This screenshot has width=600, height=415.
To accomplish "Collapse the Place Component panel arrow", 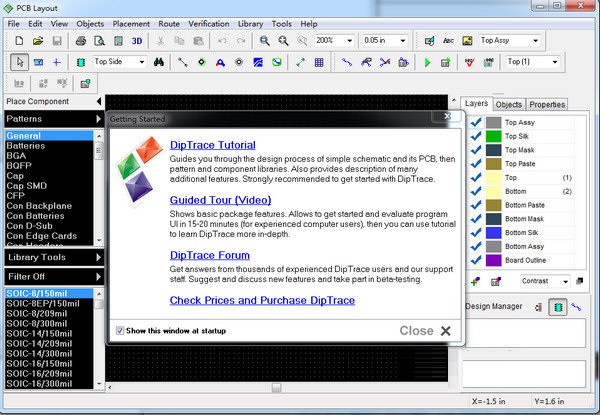I will pyautogui.click(x=99, y=101).
